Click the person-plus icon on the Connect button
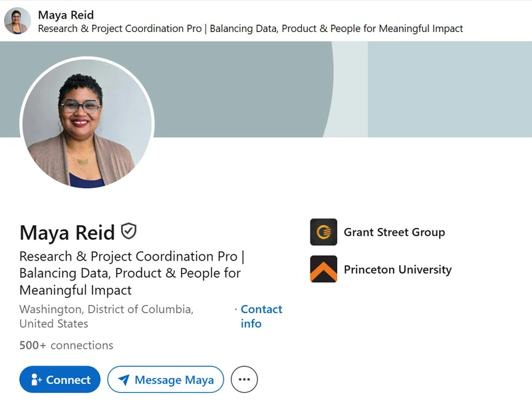Viewport: 532px width, 410px height. click(36, 379)
